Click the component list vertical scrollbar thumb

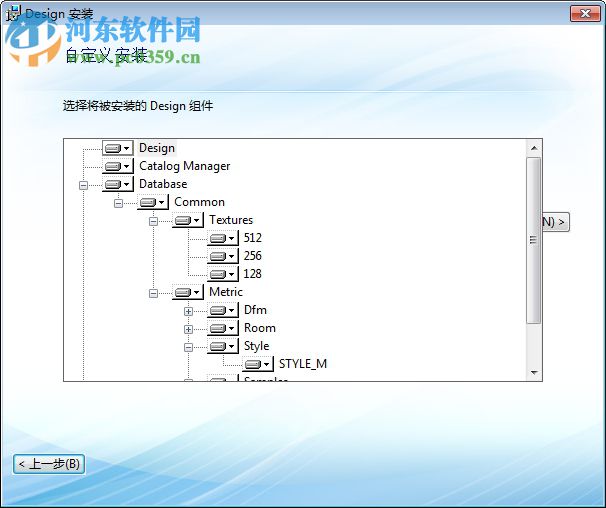534,240
